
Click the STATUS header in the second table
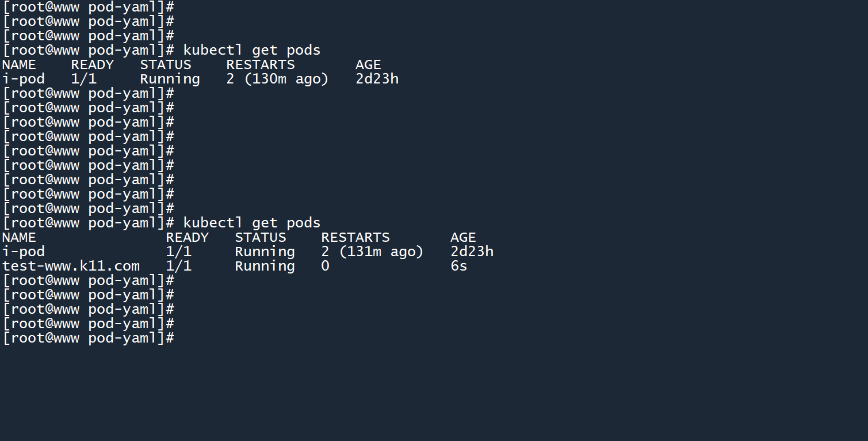point(260,237)
